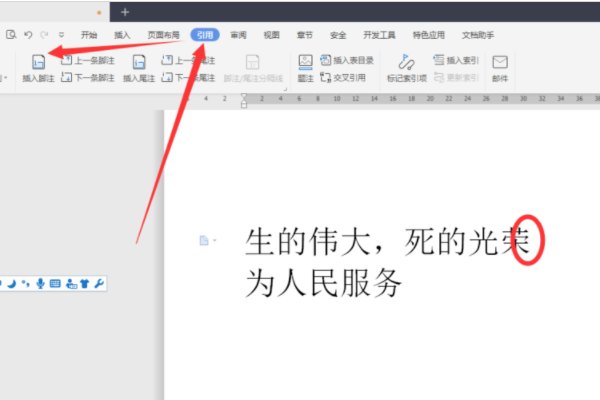Click the IME user account icon
The width and height of the screenshot is (600, 400).
(x=71, y=284)
